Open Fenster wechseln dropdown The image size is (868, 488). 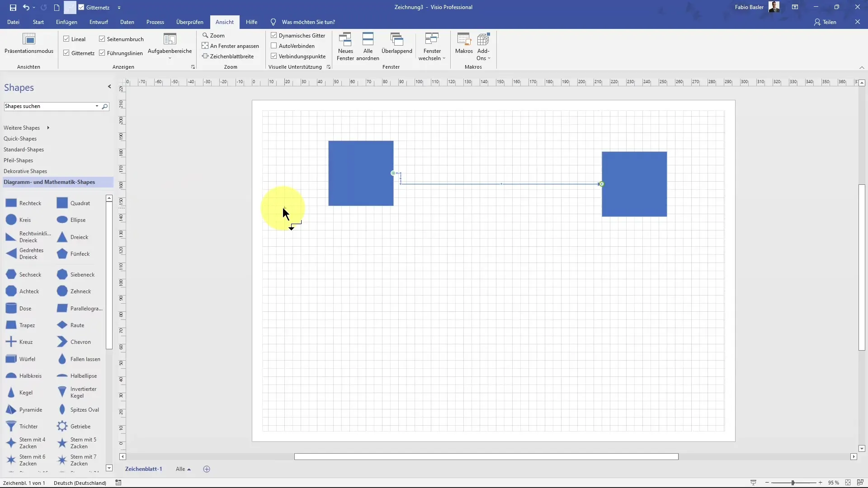[432, 46]
